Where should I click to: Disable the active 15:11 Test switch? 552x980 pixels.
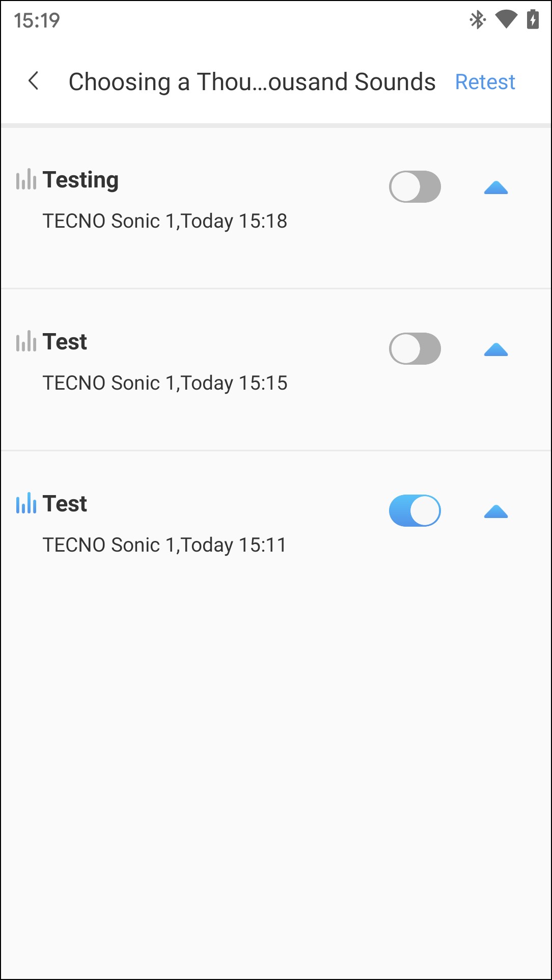pos(415,511)
